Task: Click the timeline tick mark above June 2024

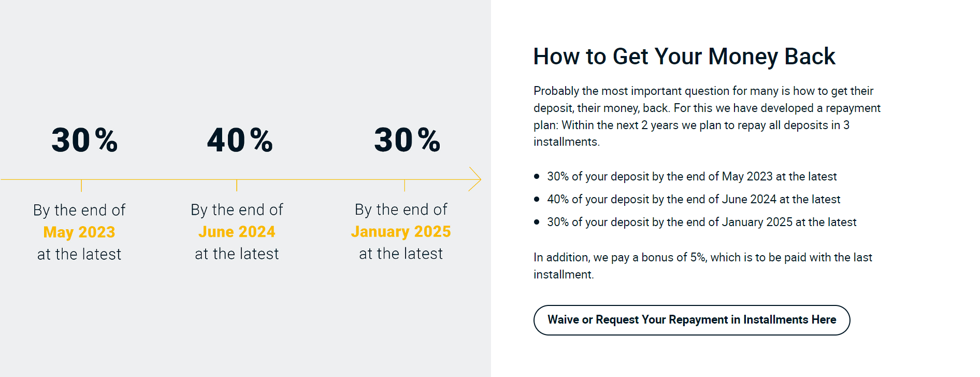Action: pyautogui.click(x=237, y=186)
